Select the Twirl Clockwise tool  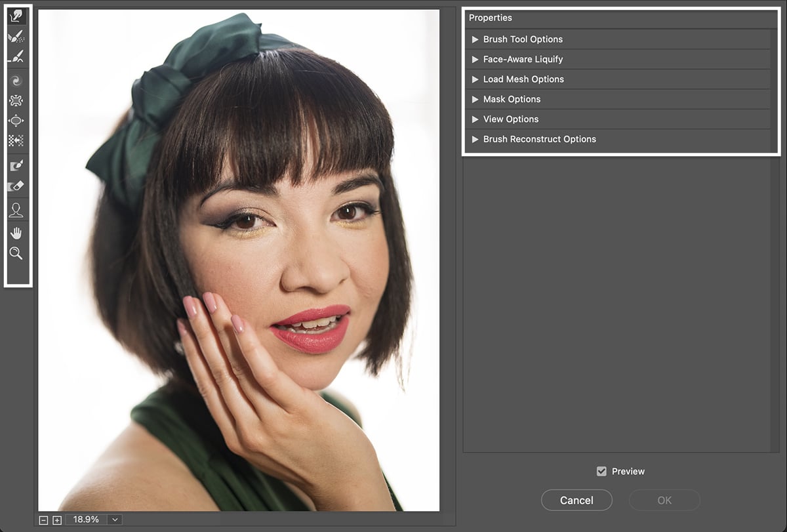tap(16, 80)
